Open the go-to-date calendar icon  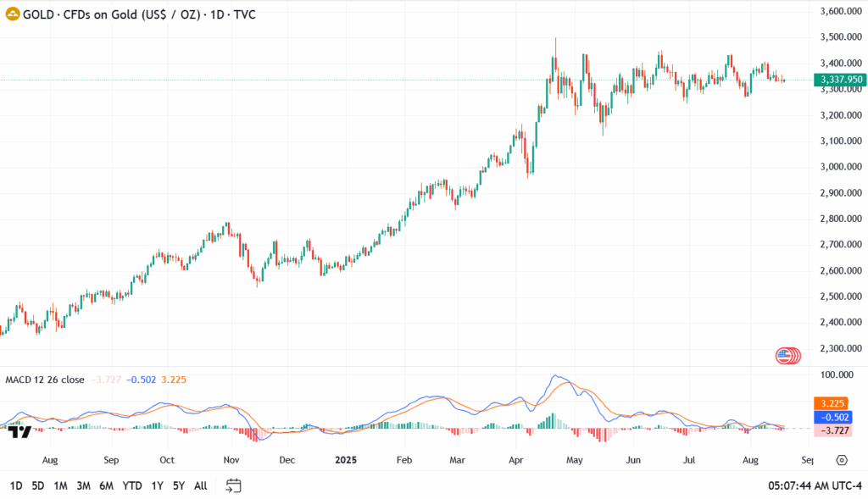(x=234, y=485)
